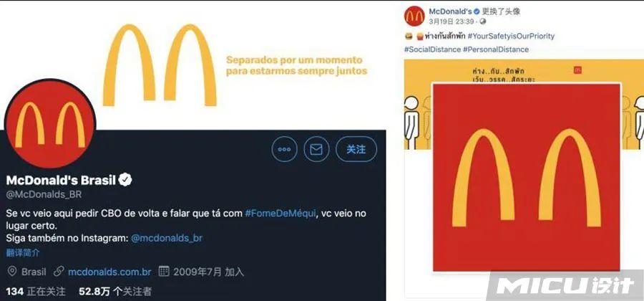Click the link chain icon beside mcdonalds.com.br
The image size is (644, 301).
59,272
